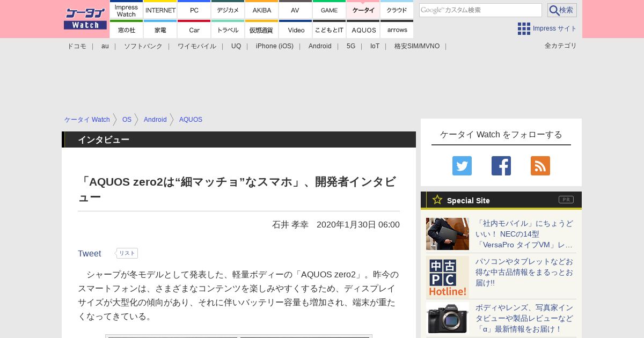Open the GAME Watch tab

(330, 10)
